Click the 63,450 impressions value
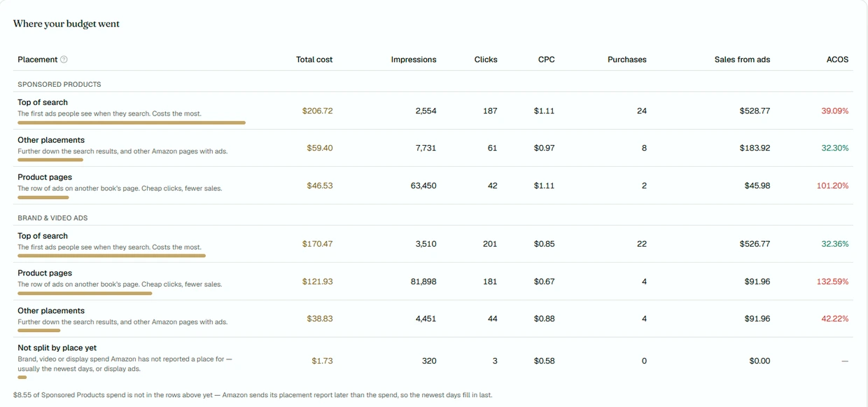This screenshot has height=407, width=868. 423,186
